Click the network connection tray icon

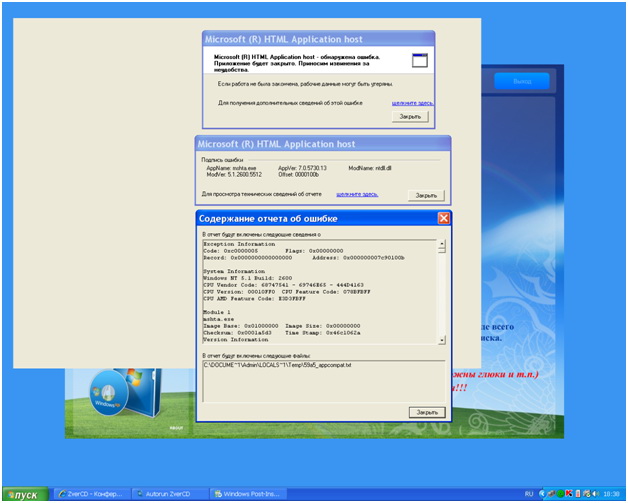coord(552,494)
